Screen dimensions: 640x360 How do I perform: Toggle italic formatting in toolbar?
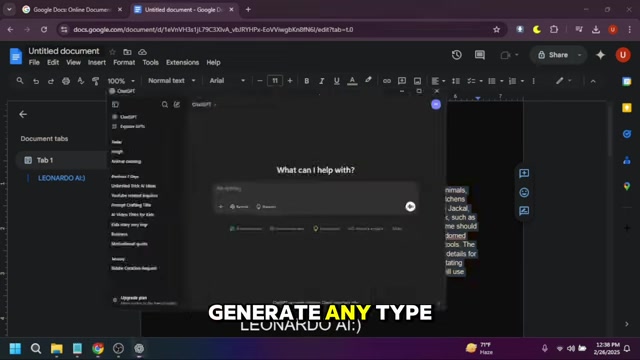(322, 81)
